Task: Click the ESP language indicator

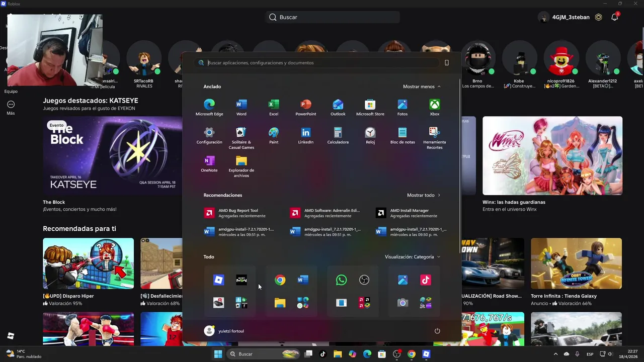Action: (x=590, y=354)
